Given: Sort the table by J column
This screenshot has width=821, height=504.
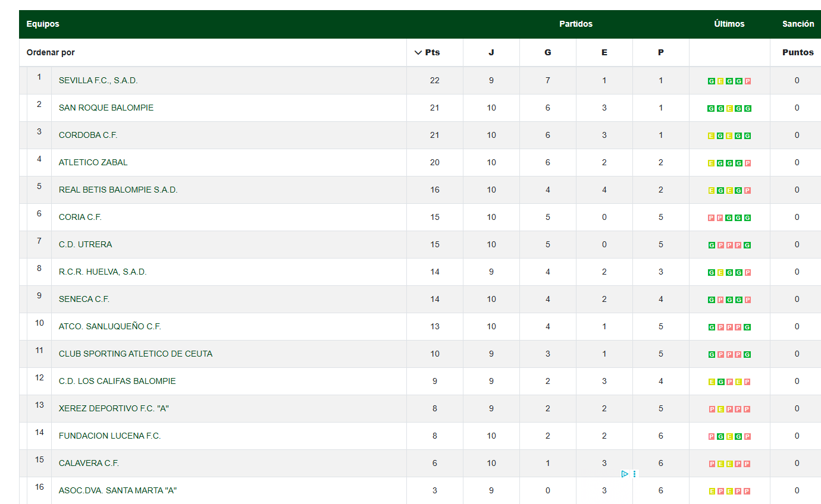Looking at the screenshot, I should click(x=491, y=52).
